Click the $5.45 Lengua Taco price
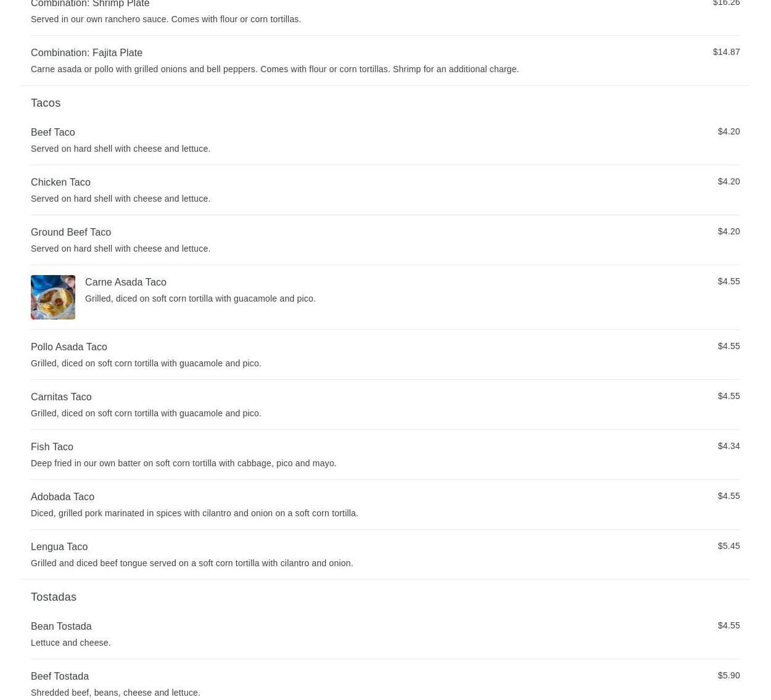 728,546
